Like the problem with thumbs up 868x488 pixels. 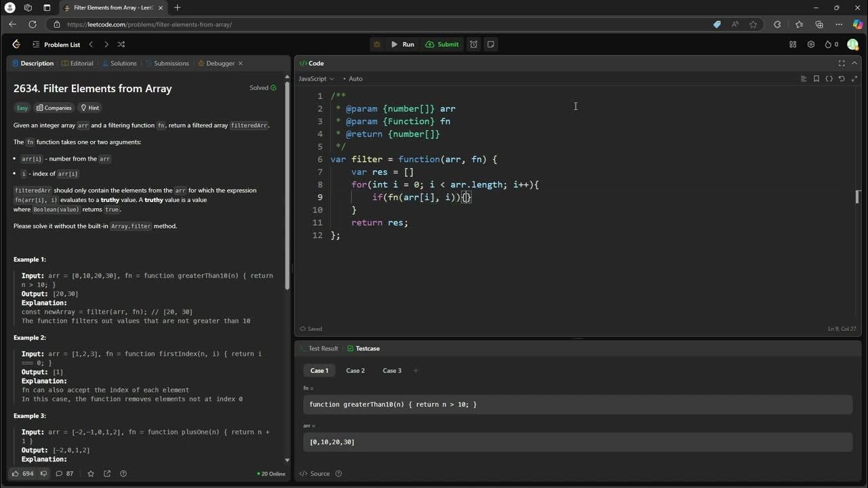click(x=22, y=474)
